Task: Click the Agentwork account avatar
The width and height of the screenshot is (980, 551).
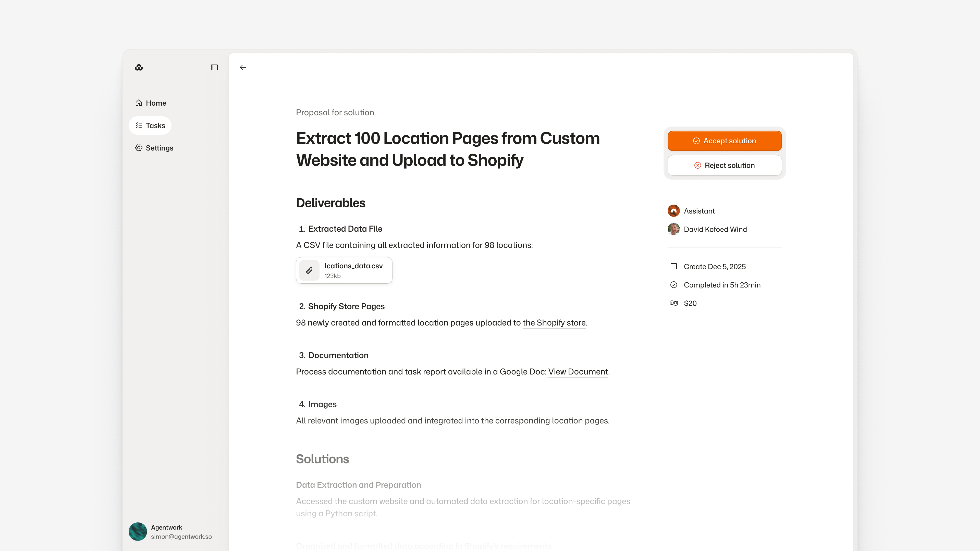Action: click(138, 531)
